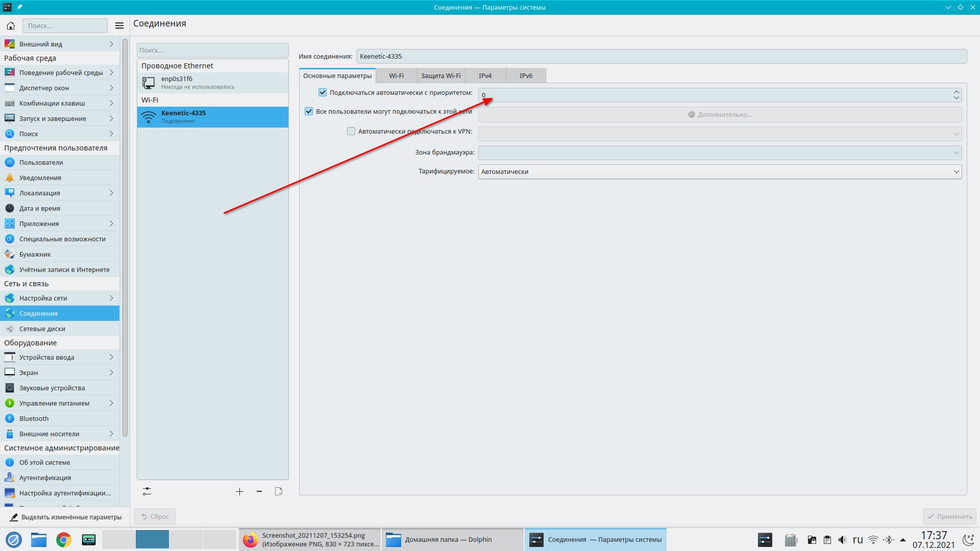Viewport: 980px width, 551px height.
Task: Click the Firefox screenshot task in taskbar
Action: tap(310, 539)
